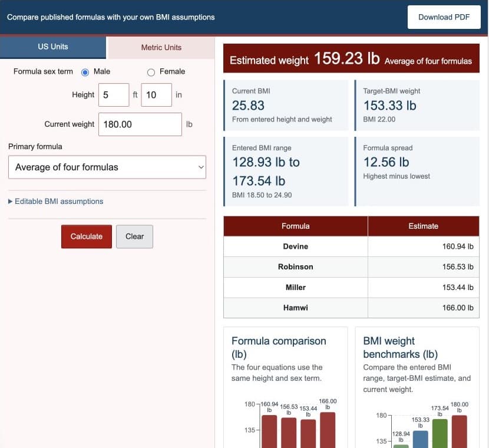This screenshot has width=489, height=448.
Task: Click the Devine row label
Action: pyautogui.click(x=296, y=246)
